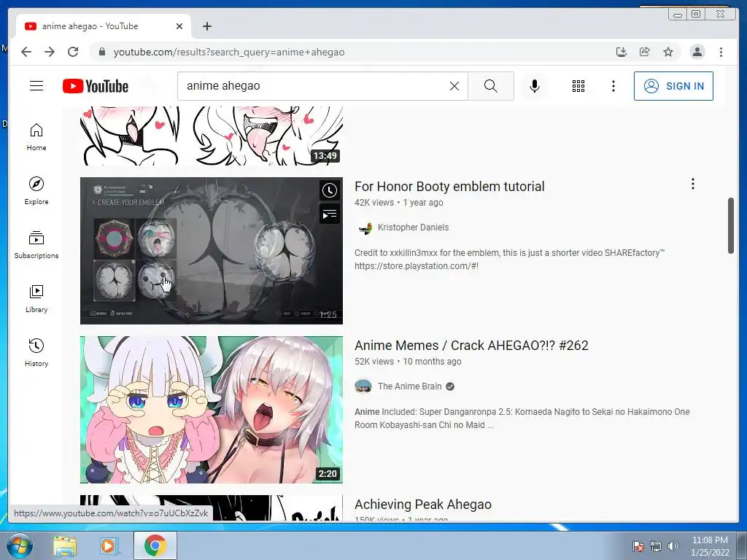Open Subscriptions in sidebar

coord(36,245)
